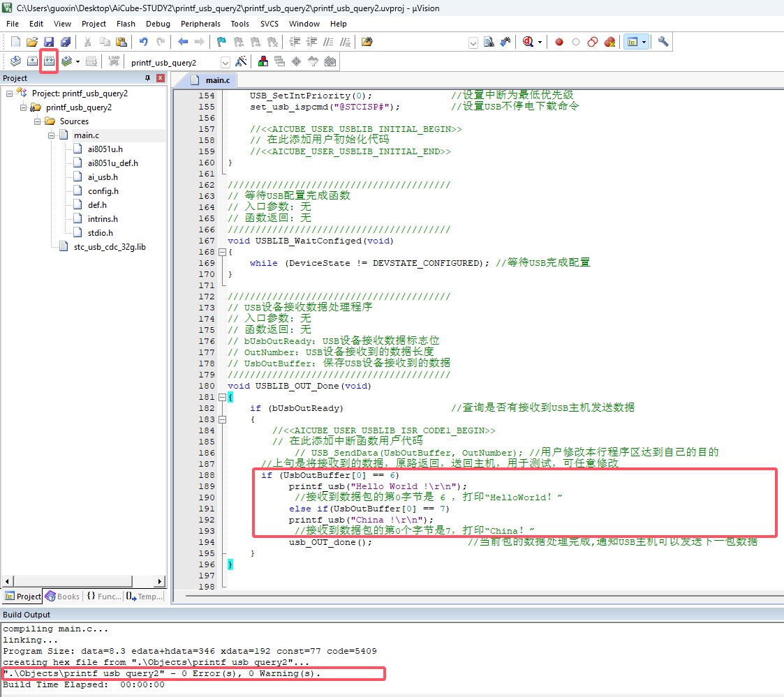This screenshot has height=697, width=784.
Task: Click the Build target icon
Action: (x=32, y=61)
